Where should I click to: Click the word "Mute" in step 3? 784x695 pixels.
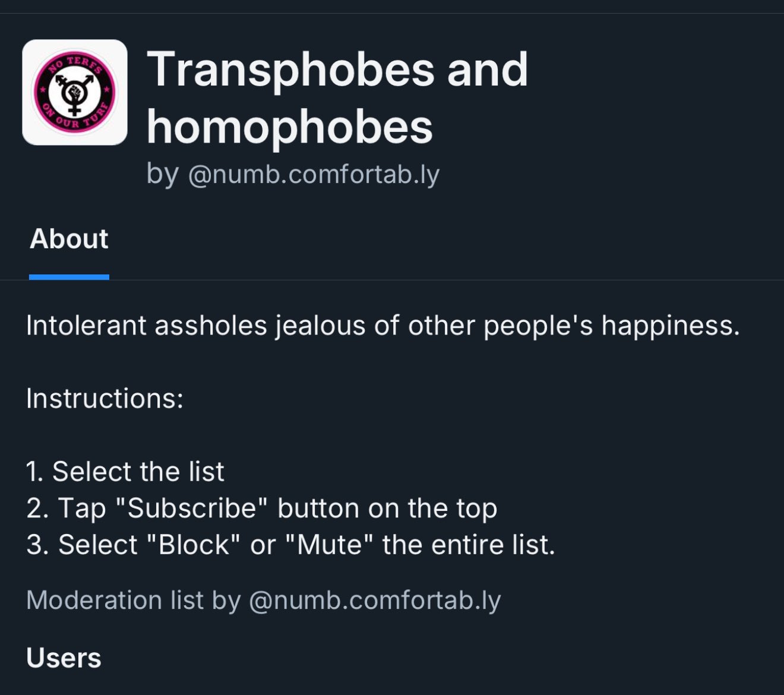click(329, 545)
